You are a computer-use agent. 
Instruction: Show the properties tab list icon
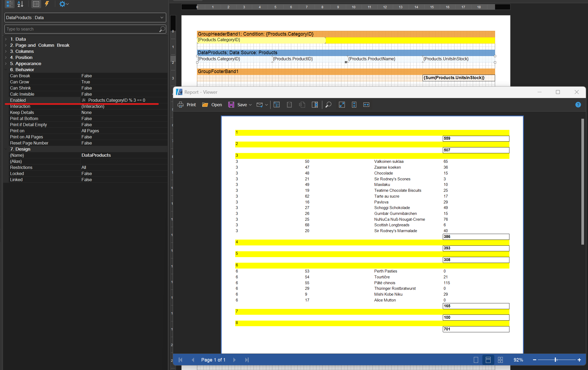tap(36, 4)
